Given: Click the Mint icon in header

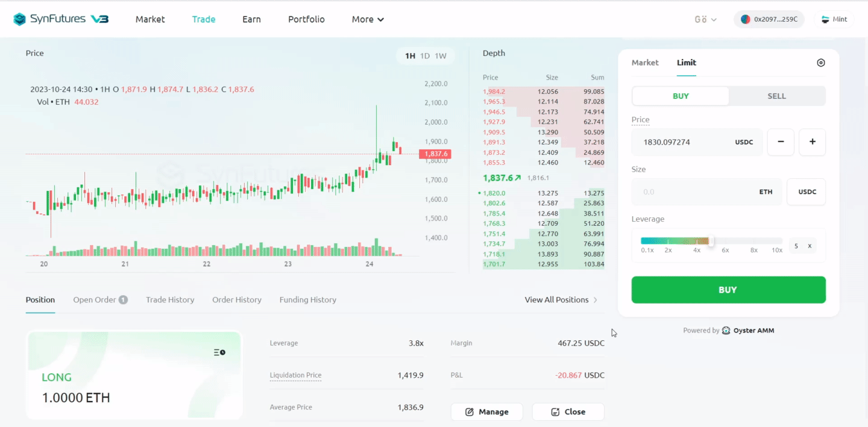Looking at the screenshot, I should point(825,19).
